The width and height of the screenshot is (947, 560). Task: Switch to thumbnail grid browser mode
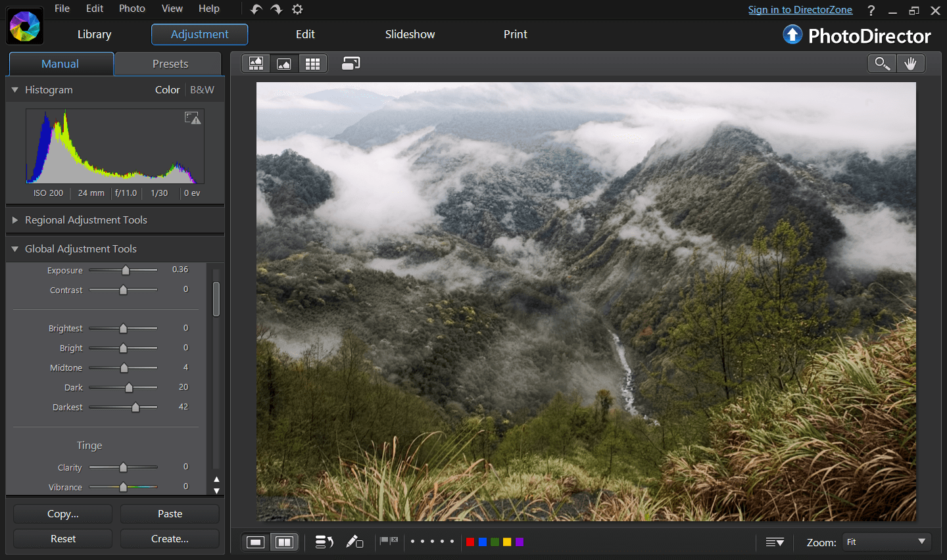pyautogui.click(x=312, y=64)
